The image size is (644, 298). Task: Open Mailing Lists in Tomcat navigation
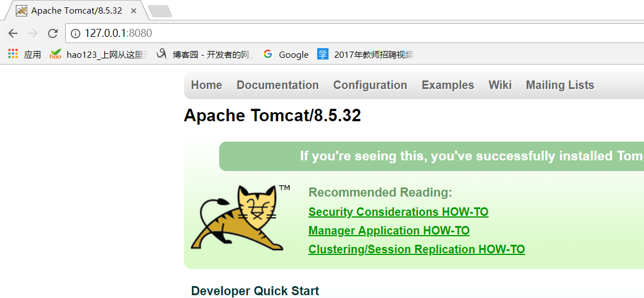[560, 85]
